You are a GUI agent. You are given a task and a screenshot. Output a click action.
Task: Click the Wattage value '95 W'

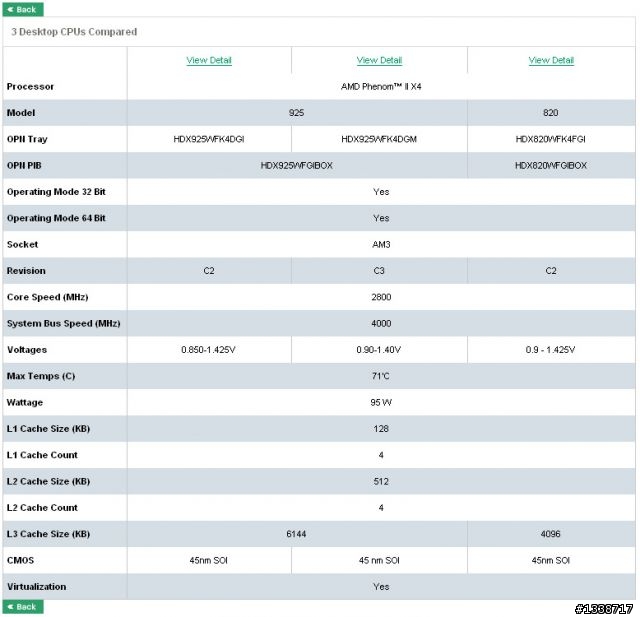click(381, 402)
